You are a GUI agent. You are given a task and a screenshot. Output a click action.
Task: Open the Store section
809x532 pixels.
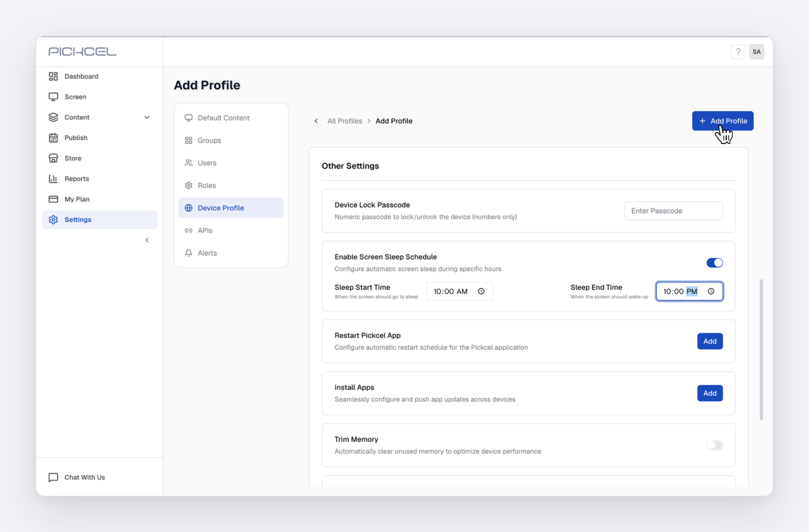[100, 158]
